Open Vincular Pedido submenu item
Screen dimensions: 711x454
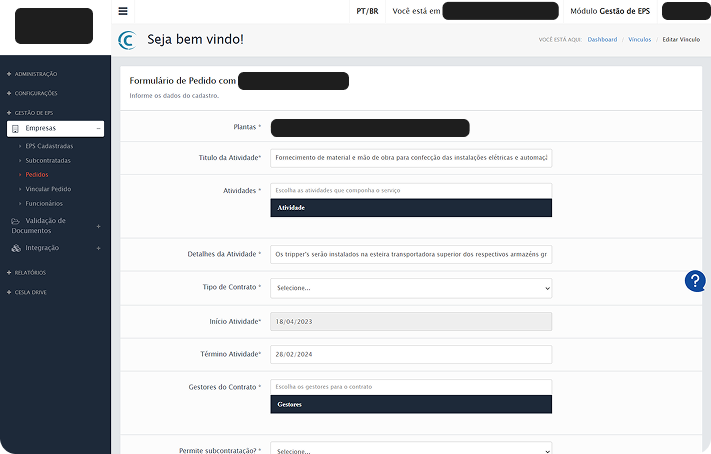[48, 189]
